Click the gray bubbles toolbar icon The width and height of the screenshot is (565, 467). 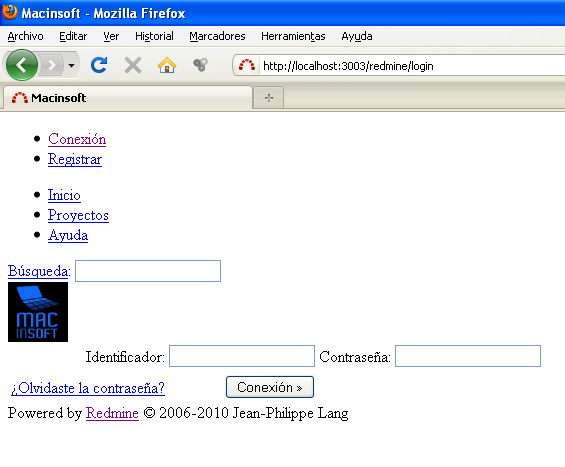[200, 65]
